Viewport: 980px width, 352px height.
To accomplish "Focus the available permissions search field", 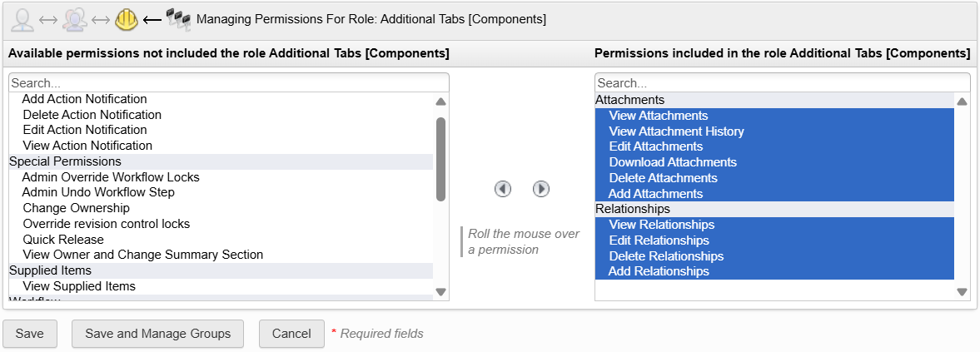I will tap(228, 83).
